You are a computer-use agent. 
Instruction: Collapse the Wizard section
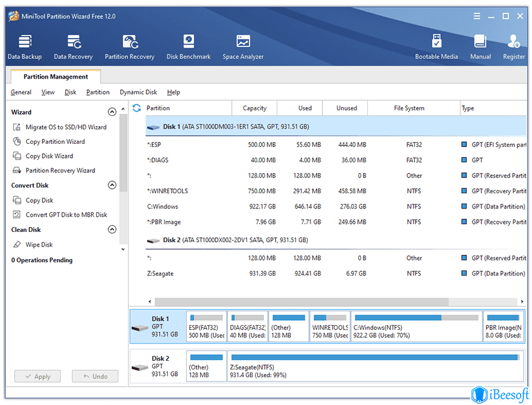[x=112, y=112]
